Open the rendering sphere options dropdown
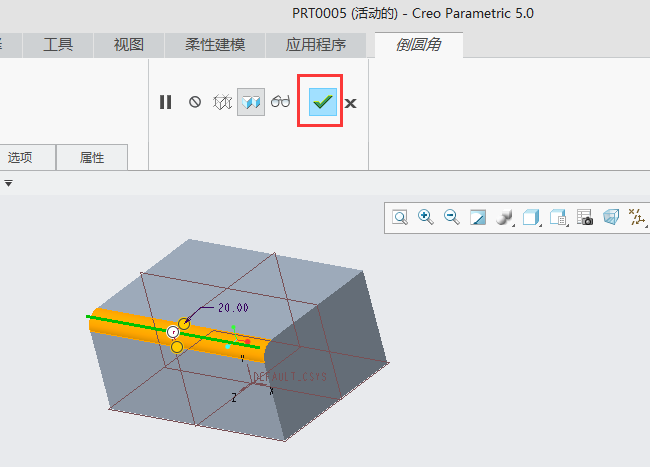650x467 pixels. pyautogui.click(x=504, y=218)
